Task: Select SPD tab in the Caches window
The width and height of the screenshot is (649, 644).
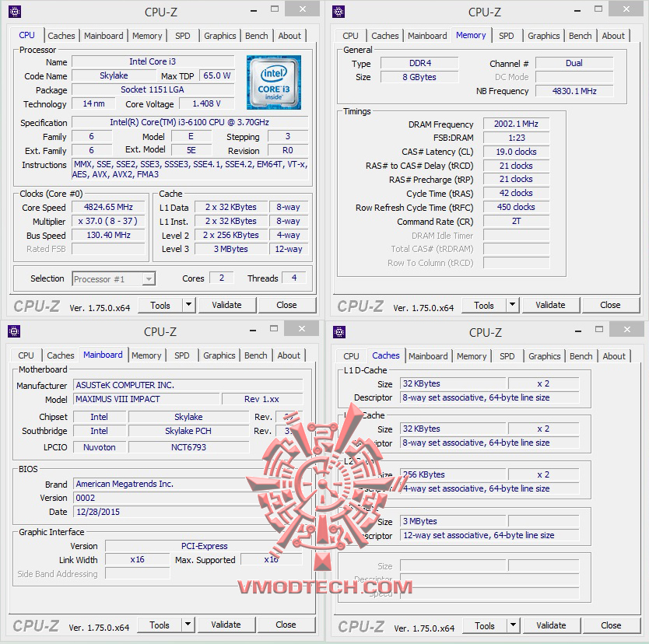Action: point(507,356)
